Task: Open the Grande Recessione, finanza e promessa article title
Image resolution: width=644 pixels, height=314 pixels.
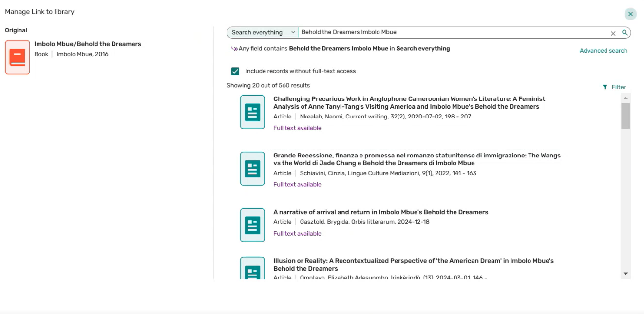Action: (x=417, y=159)
